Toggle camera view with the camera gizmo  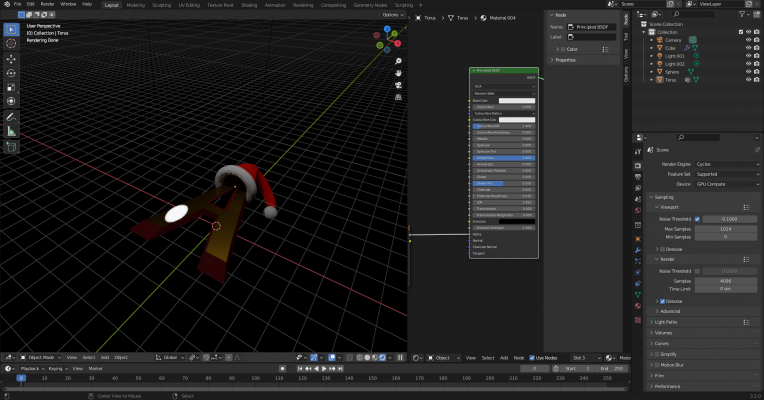point(398,86)
